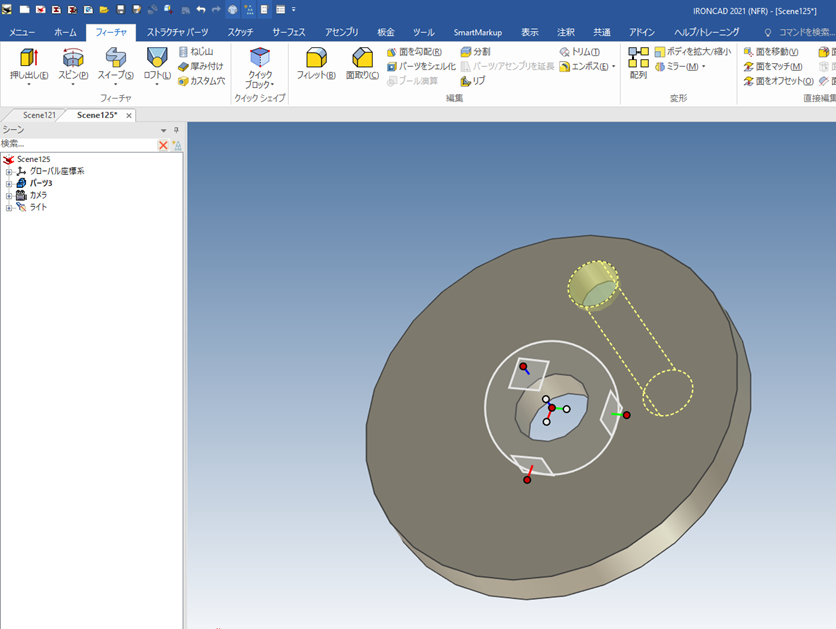
Task: Click the カスタム穴 custom hole tool
Action: [201, 81]
